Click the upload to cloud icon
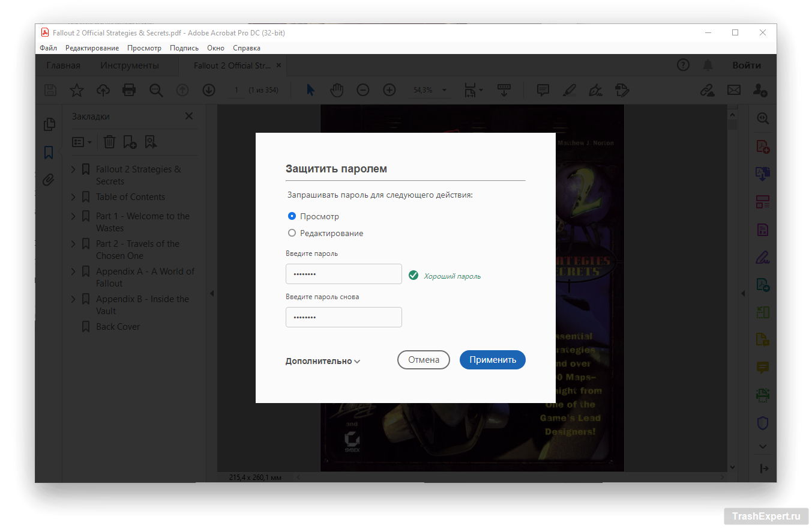Image resolution: width=812 pixels, height=528 pixels. [103, 90]
